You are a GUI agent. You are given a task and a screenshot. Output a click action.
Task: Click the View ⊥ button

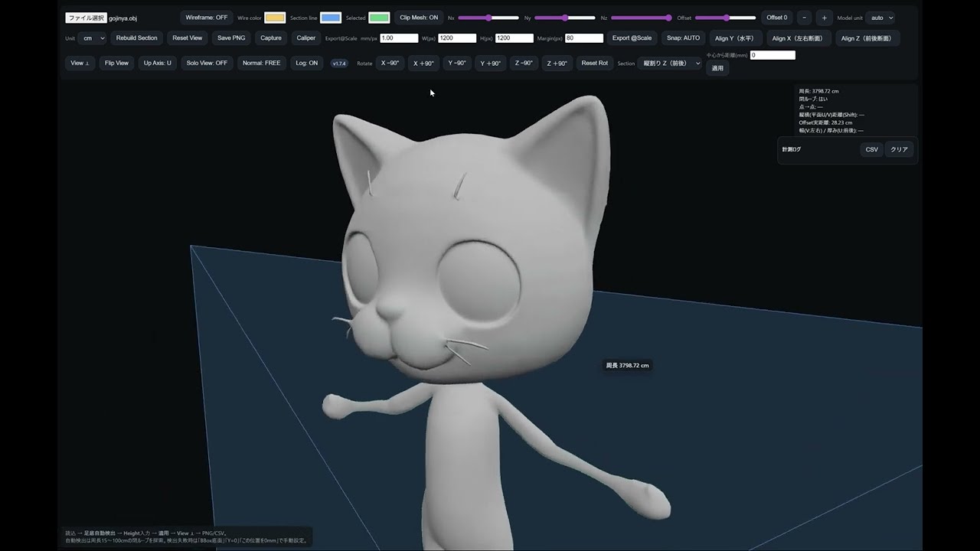(x=80, y=64)
